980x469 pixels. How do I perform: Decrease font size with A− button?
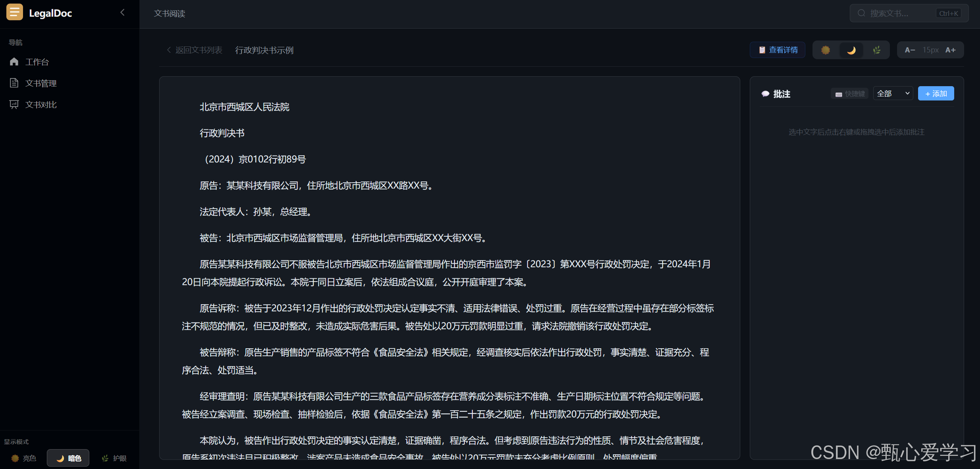tap(909, 50)
